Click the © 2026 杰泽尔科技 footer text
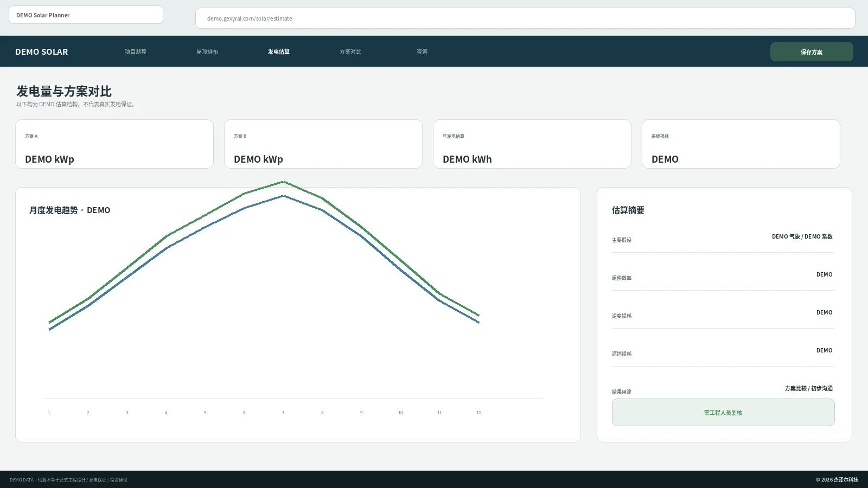 click(837, 480)
